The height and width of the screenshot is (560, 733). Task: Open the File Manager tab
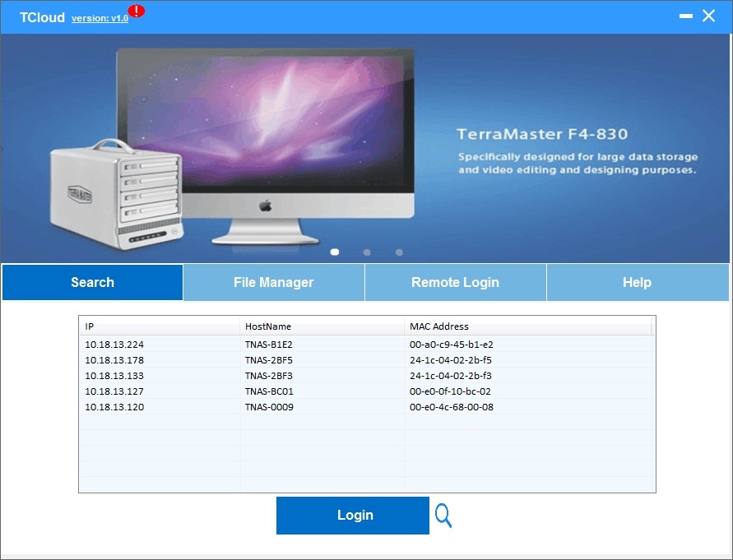pyautogui.click(x=273, y=282)
